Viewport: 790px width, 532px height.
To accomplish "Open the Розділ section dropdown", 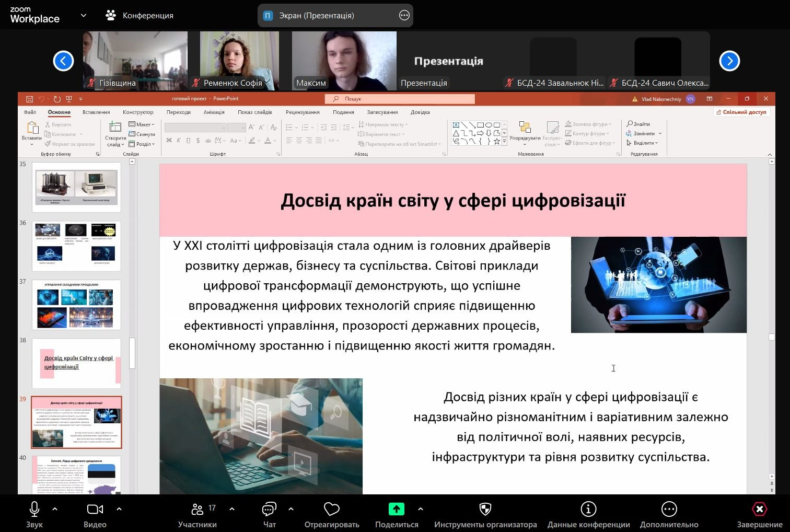I will coord(142,144).
